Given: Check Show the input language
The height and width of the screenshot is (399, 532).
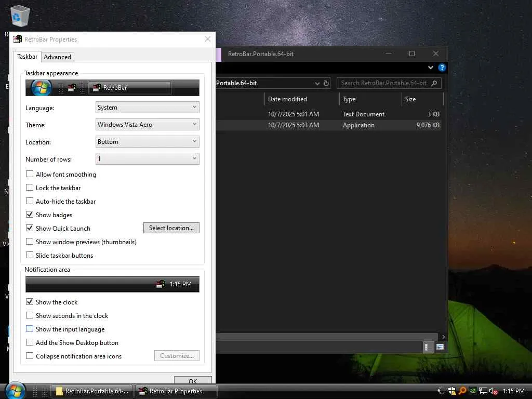Looking at the screenshot, I should tap(30, 329).
